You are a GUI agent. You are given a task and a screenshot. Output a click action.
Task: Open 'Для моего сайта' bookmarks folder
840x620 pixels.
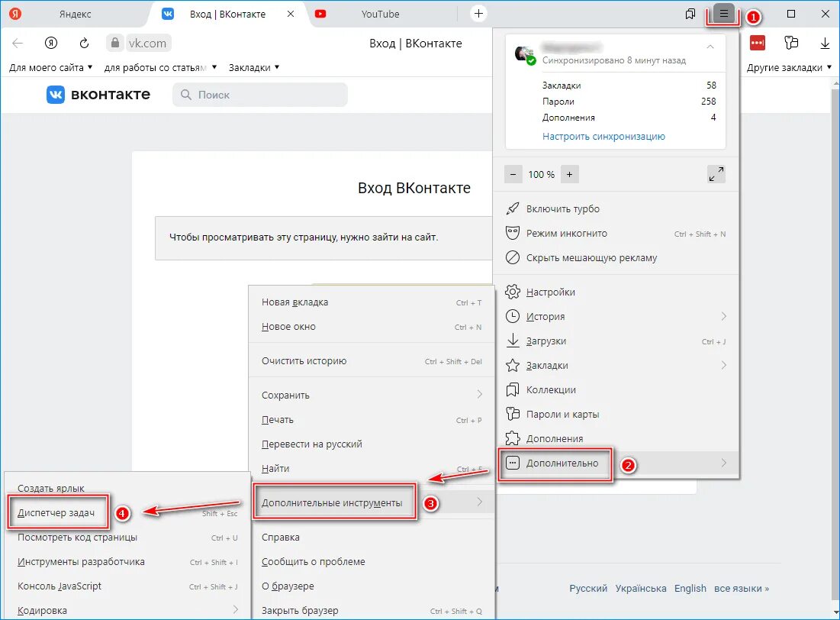coord(51,68)
